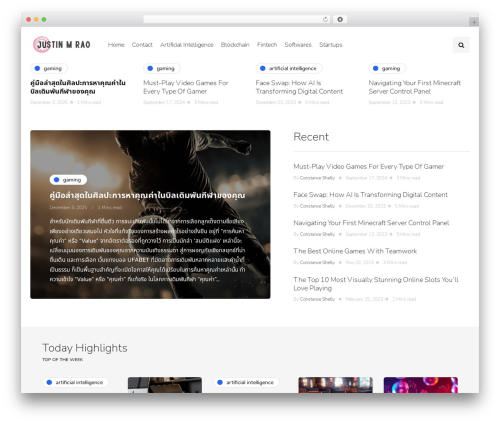The width and height of the screenshot is (500, 423).
Task: Click author Constance Shelly under Must-Play Video Games
Action: (x=317, y=178)
